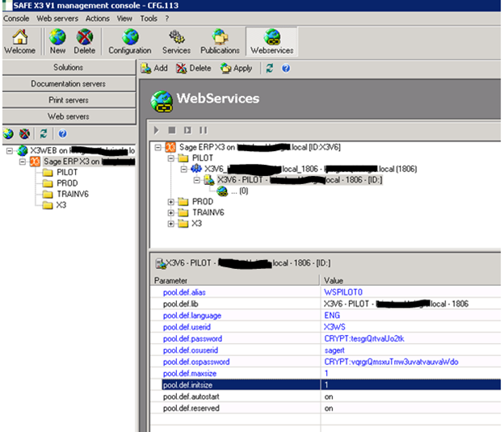Open the Console menu
504x432 pixels.
(x=16, y=18)
